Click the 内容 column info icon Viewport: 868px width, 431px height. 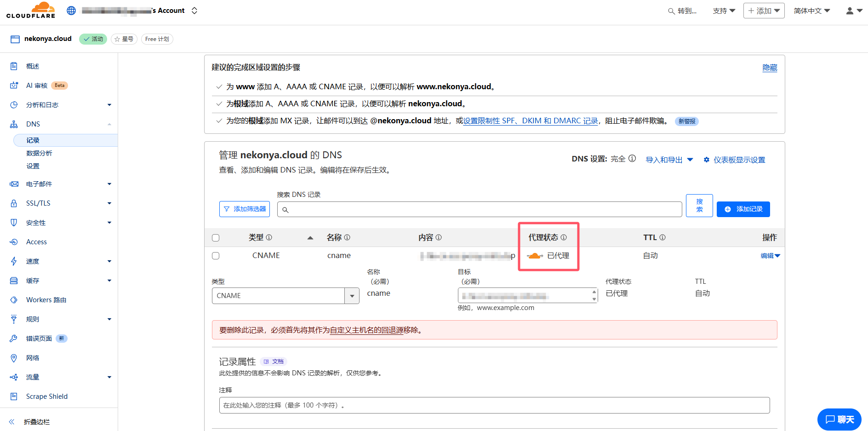tap(439, 237)
